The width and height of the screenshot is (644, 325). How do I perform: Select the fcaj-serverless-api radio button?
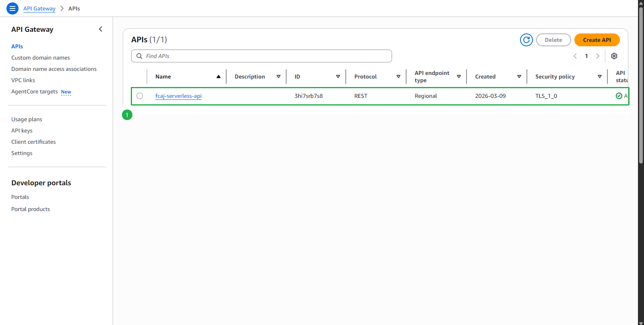click(x=140, y=96)
